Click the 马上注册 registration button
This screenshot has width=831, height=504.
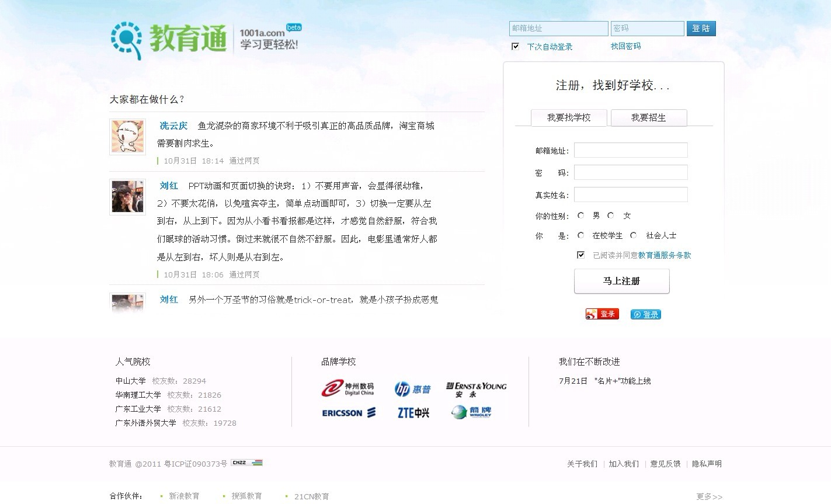coord(621,281)
